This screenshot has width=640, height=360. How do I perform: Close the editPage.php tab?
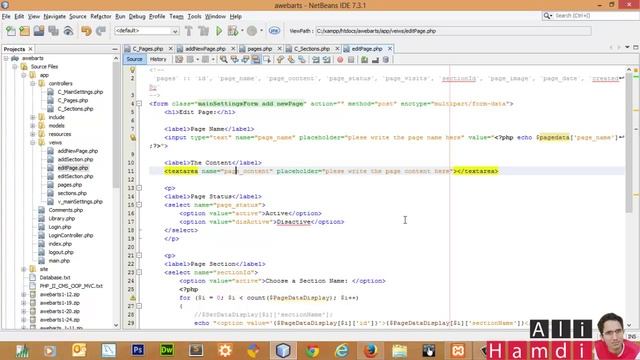(x=390, y=49)
